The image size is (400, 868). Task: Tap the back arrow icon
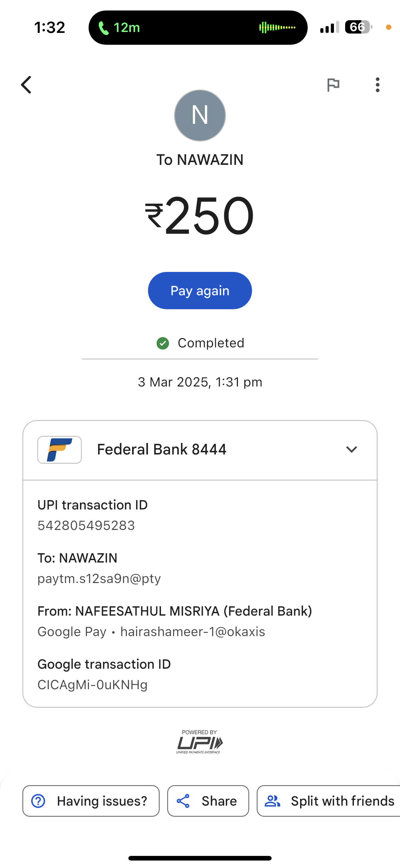coord(26,84)
